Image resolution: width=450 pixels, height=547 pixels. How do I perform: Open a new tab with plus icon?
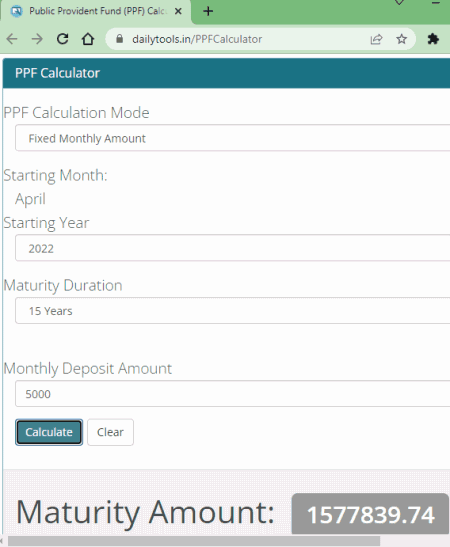pos(208,11)
